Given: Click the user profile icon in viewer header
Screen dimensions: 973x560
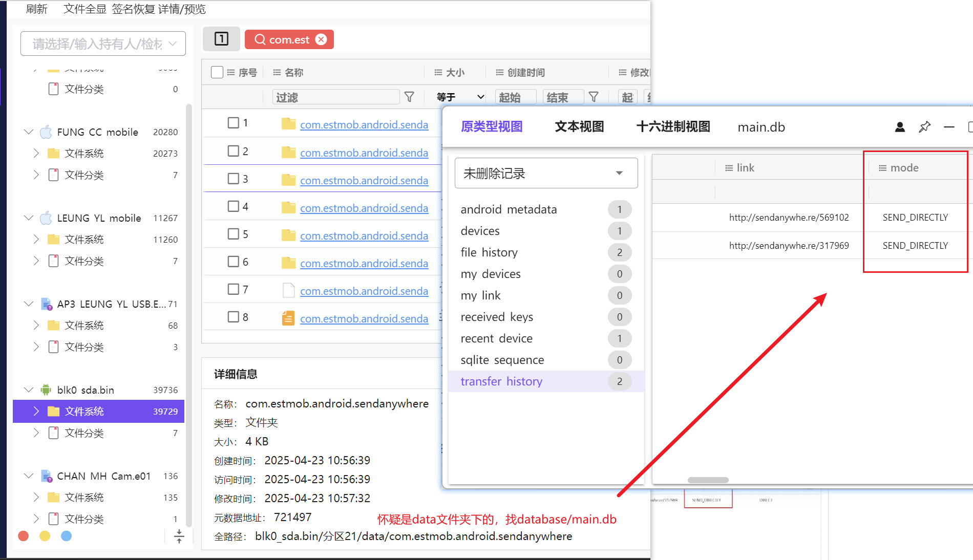Looking at the screenshot, I should [900, 127].
